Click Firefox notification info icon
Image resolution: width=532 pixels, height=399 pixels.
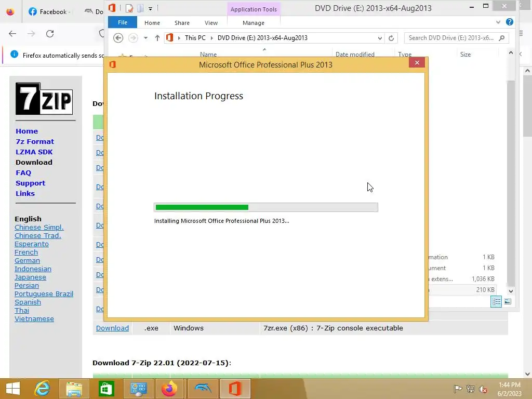tap(14, 54)
